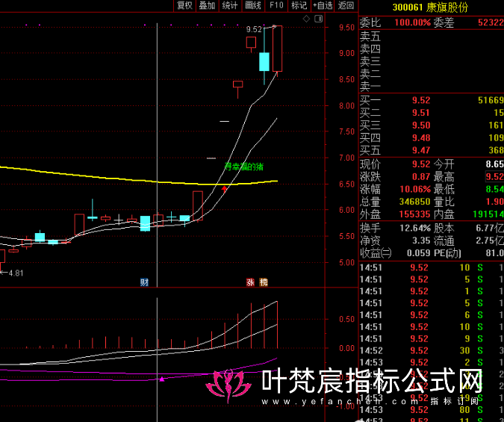Select 买一 bid price 9.52
The width and height of the screenshot is (504, 422).
[x=421, y=100]
